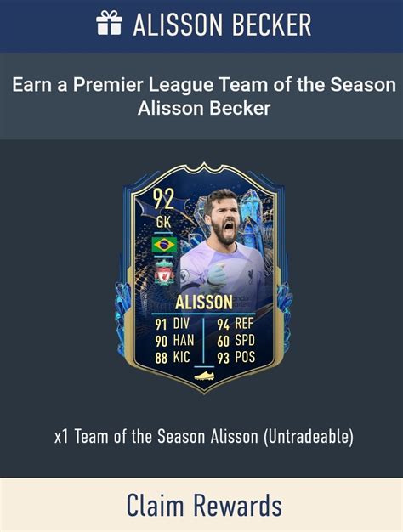Click the 88 KIC stat

point(173,357)
